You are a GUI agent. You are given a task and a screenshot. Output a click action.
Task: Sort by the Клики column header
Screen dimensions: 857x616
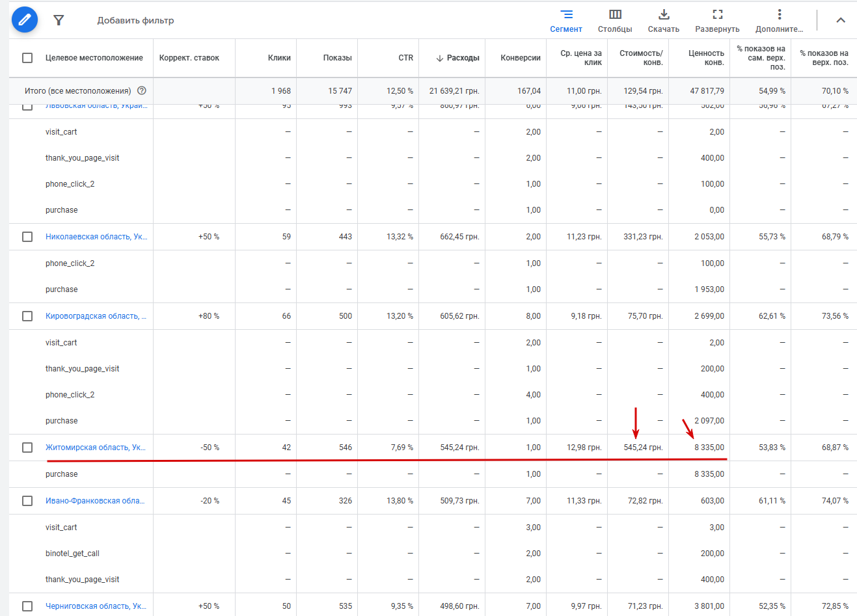coord(279,58)
